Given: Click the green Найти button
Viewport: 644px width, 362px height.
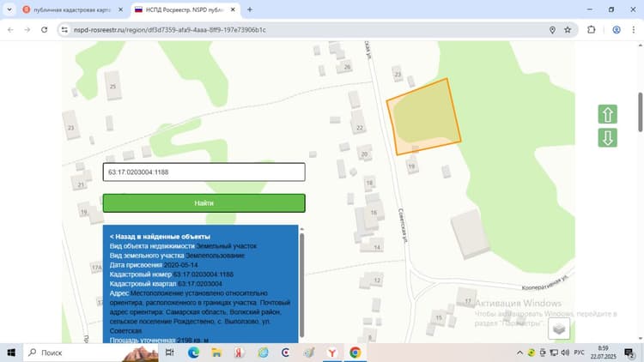Looking at the screenshot, I should click(204, 203).
